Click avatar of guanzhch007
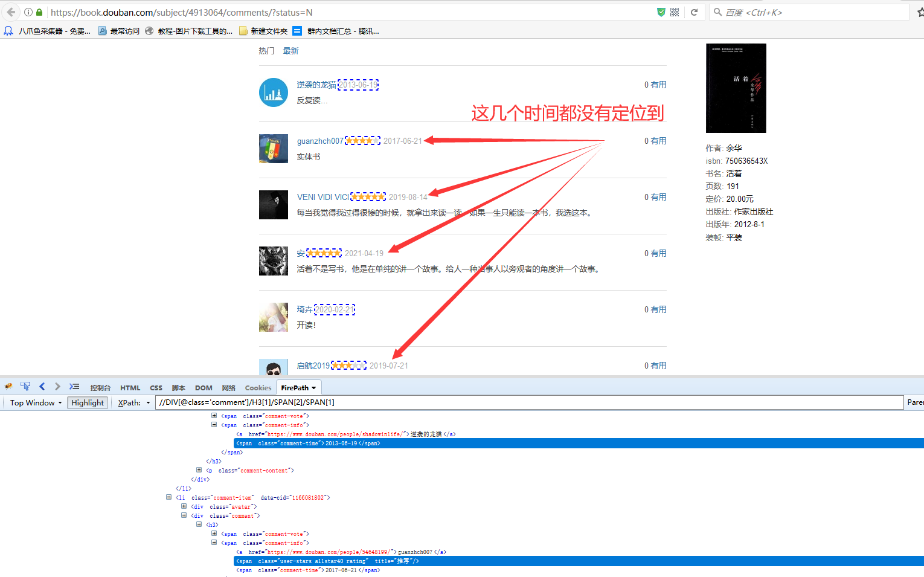 (274, 149)
